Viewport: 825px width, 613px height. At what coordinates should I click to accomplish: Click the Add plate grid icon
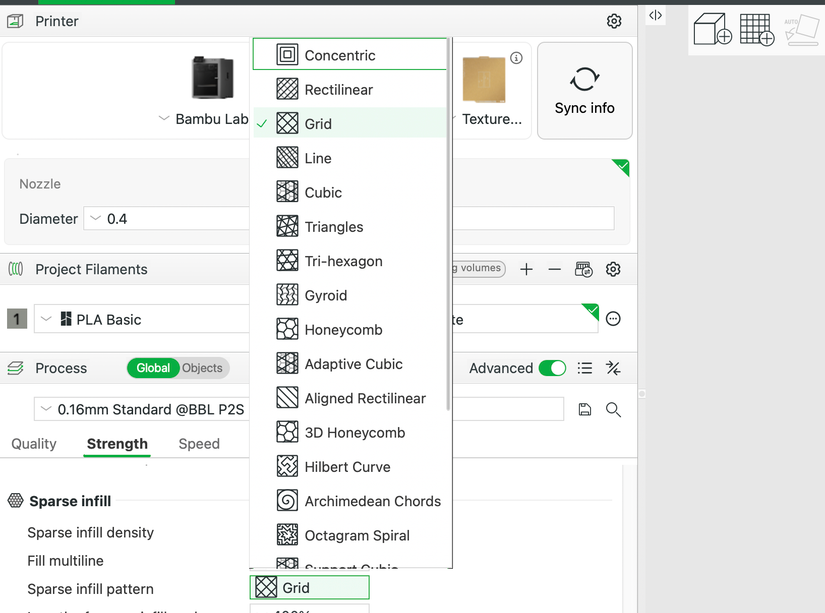tap(756, 29)
